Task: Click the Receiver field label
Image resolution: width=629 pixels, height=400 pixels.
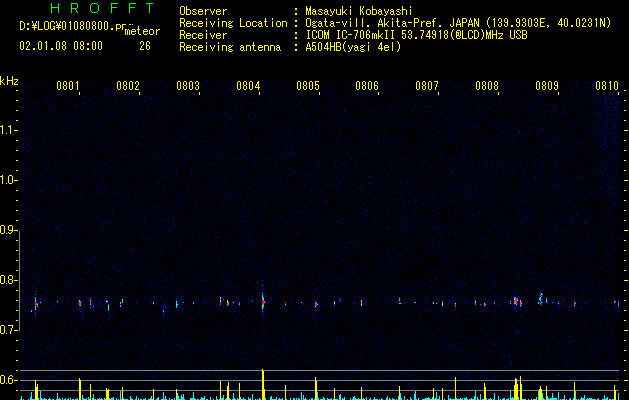Action: coord(203,35)
